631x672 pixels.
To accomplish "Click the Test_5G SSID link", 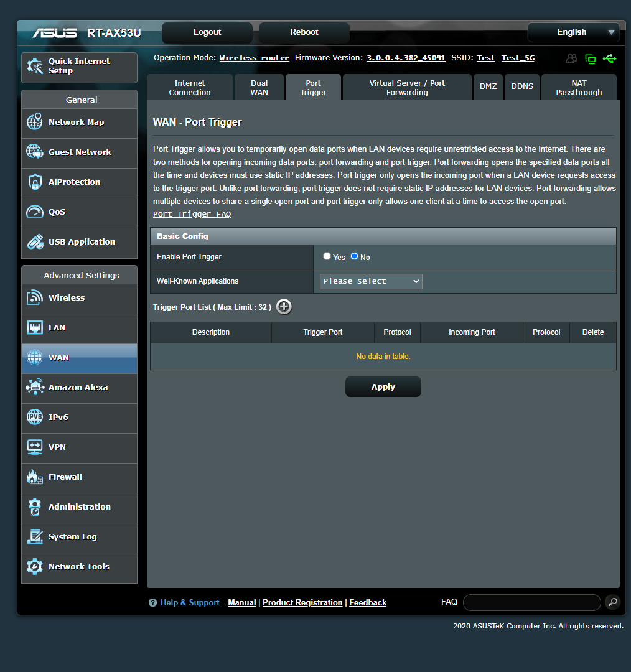I will coord(518,58).
